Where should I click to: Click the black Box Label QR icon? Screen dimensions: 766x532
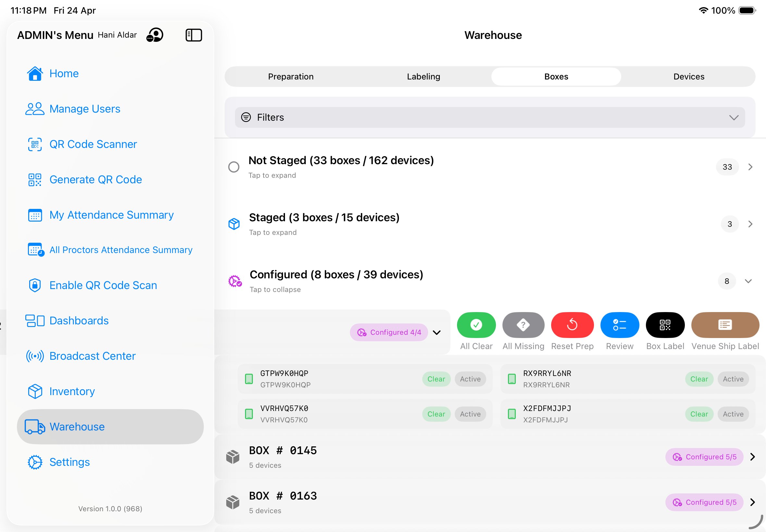tap(665, 325)
